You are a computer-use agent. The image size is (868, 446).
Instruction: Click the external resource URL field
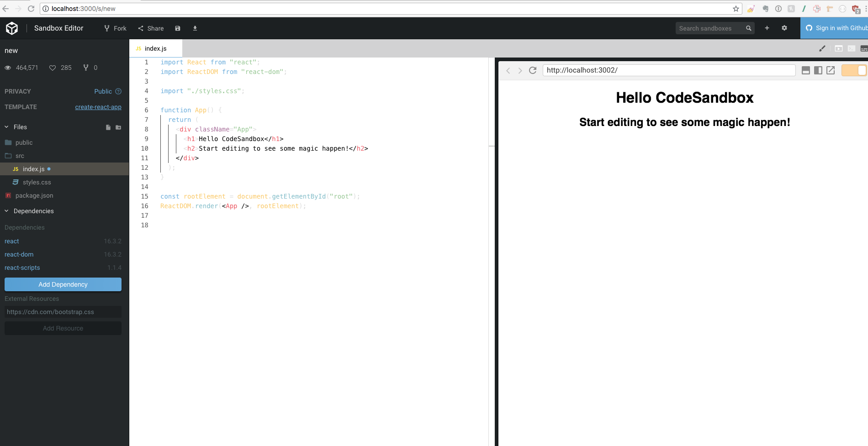coord(63,312)
